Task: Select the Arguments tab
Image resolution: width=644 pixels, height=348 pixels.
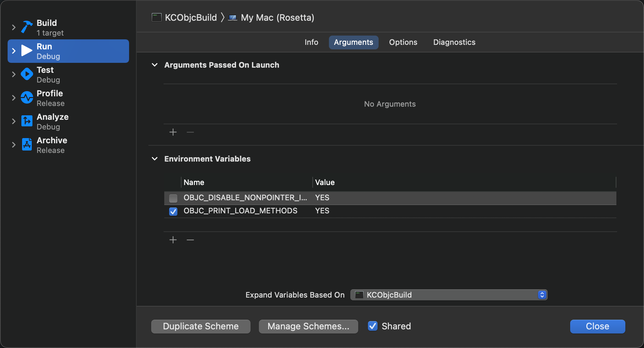Action: [353, 42]
